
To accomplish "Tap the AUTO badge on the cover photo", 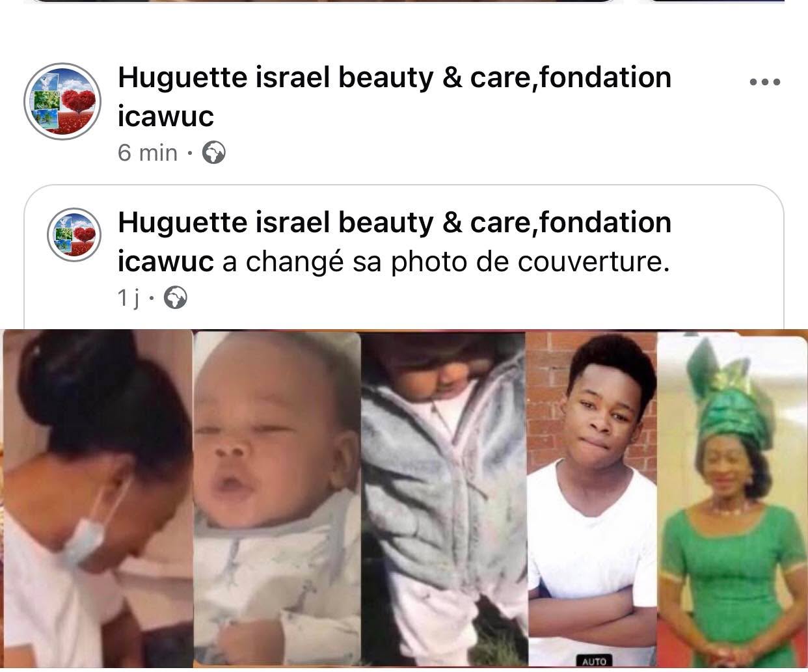I will (593, 661).
